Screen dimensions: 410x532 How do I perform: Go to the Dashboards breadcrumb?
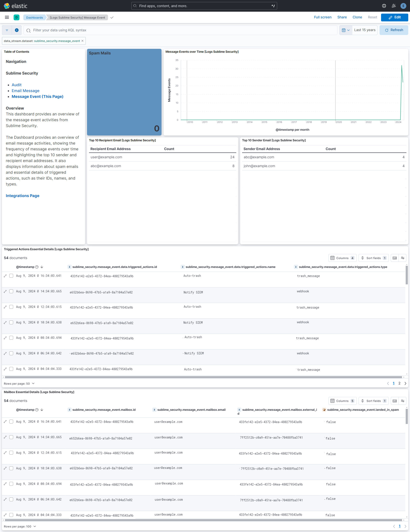point(35,17)
